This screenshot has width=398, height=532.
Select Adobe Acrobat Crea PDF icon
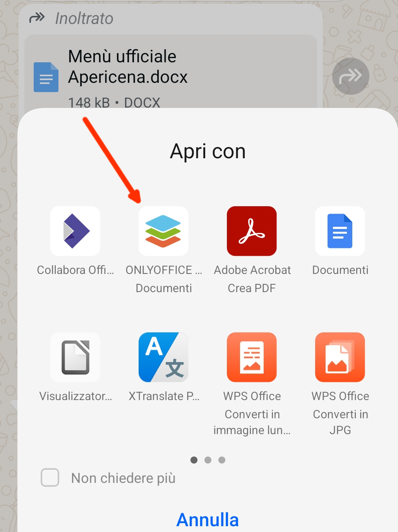pos(252,231)
